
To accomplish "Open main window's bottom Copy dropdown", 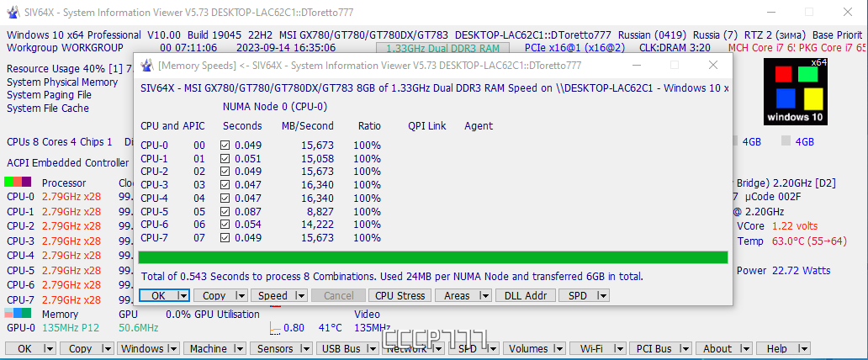I will (x=107, y=349).
